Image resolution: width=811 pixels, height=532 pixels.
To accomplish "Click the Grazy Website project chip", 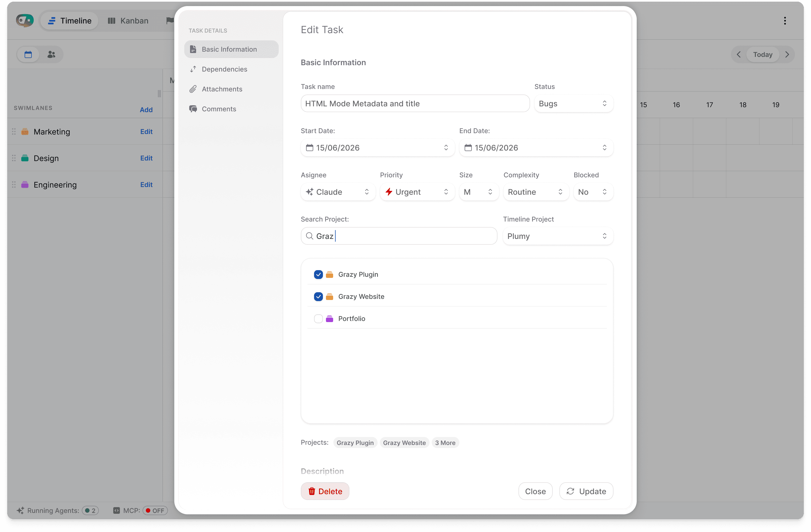I will pos(404,443).
